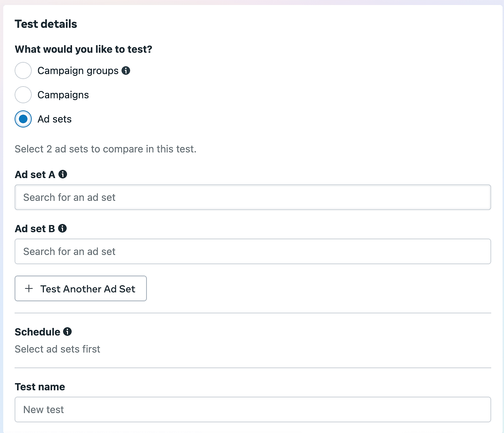Click the Schedule section heading
The image size is (504, 433).
click(x=37, y=332)
